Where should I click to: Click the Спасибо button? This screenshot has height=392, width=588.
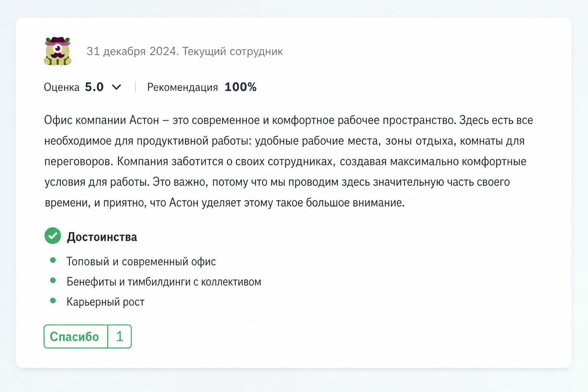tap(75, 336)
